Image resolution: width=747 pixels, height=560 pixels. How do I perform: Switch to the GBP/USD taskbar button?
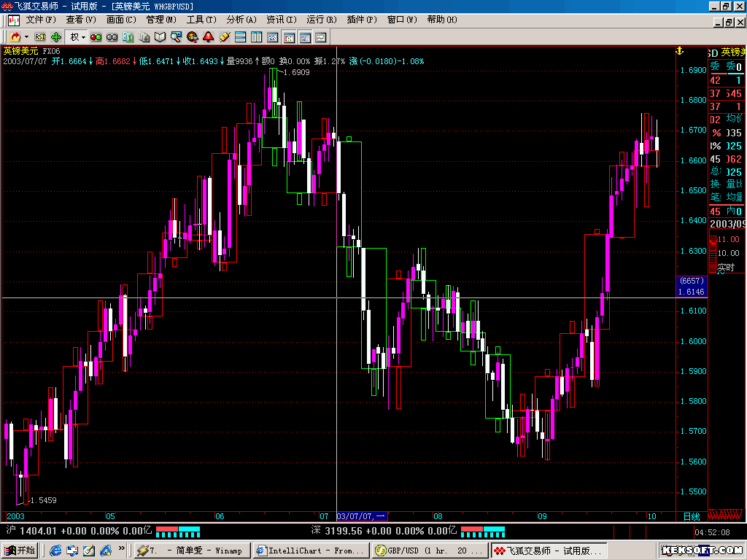430,551
